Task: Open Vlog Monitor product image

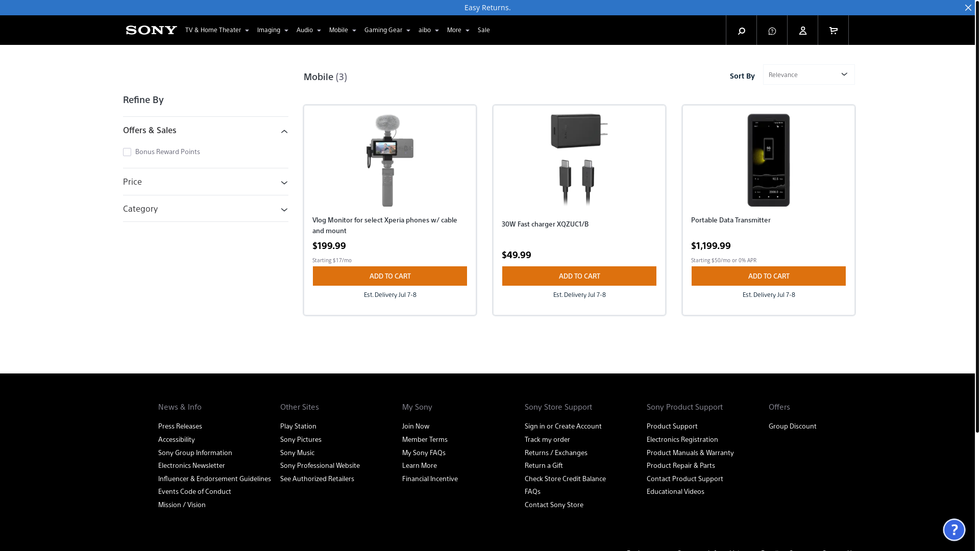Action: (x=389, y=160)
